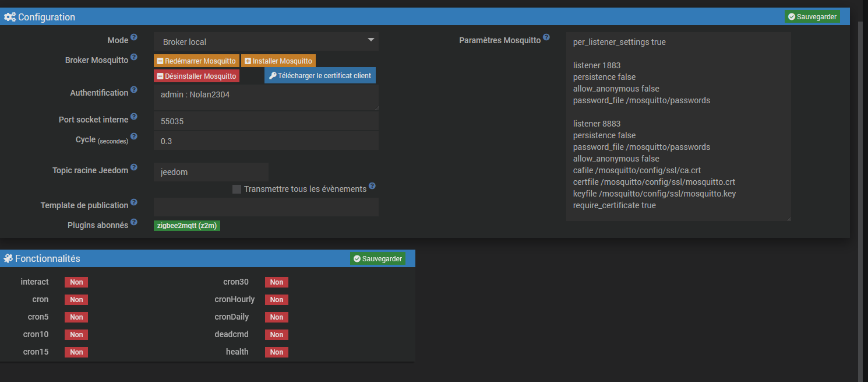Viewport: 868px width, 382px height.
Task: Toggle the cronDaily Non switch
Action: point(277,317)
